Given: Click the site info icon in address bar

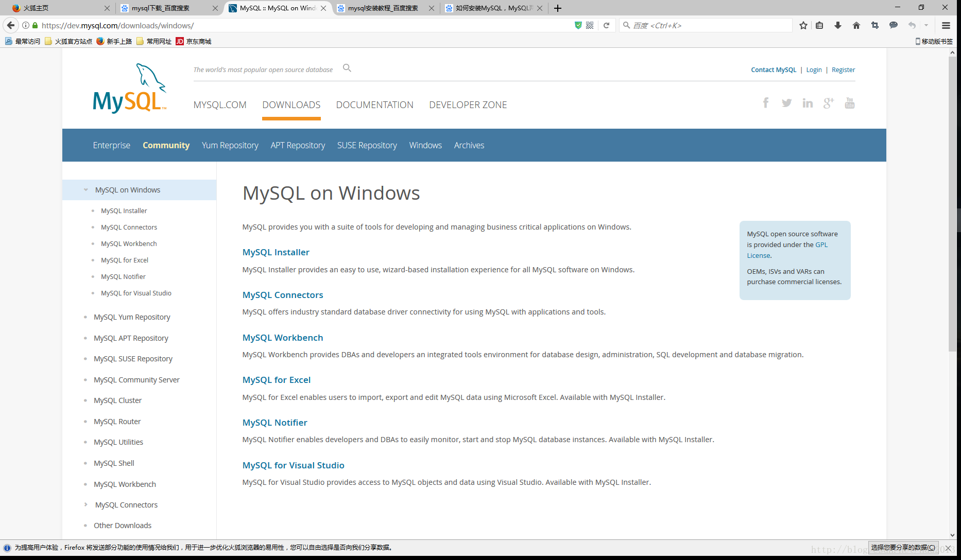Looking at the screenshot, I should (x=26, y=25).
